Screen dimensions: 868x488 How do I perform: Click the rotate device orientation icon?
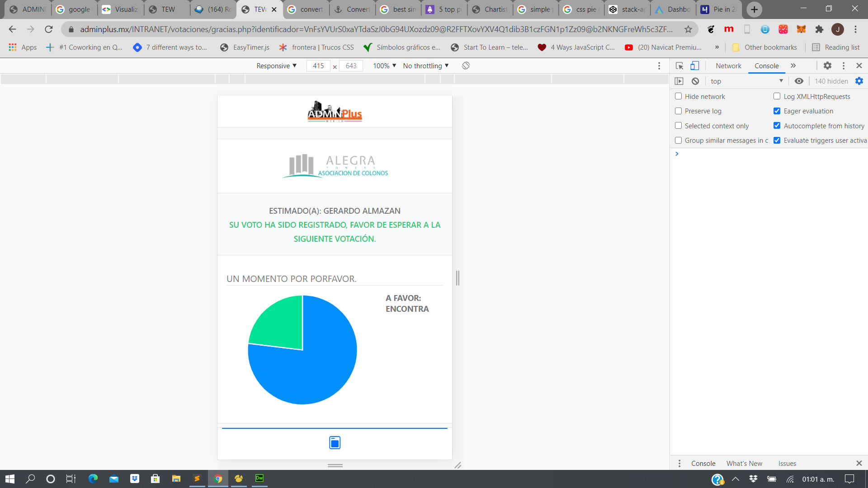pyautogui.click(x=466, y=66)
